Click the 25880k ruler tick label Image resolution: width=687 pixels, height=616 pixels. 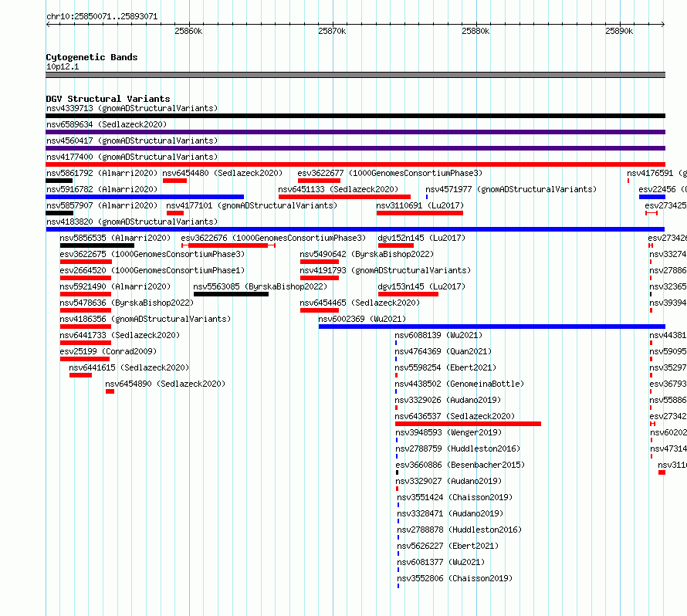coord(475,31)
